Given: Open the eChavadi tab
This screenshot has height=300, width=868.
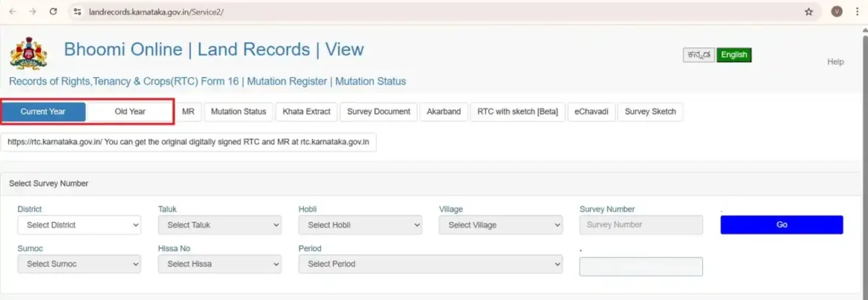Looking at the screenshot, I should tap(591, 111).
